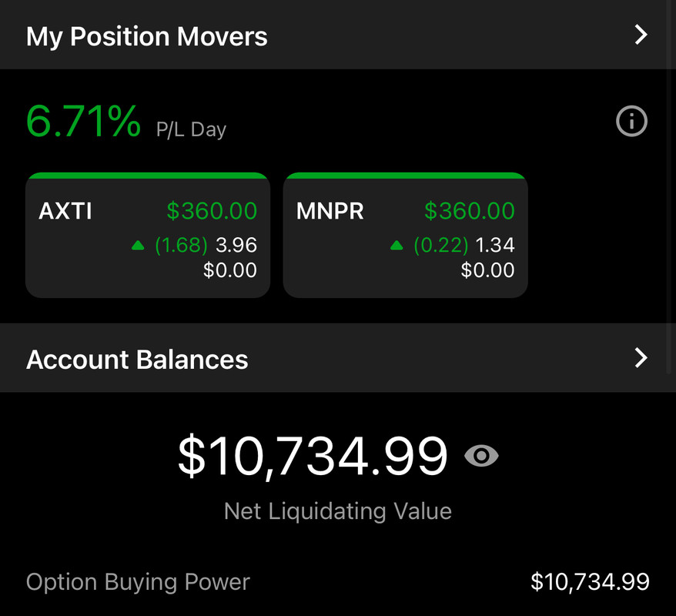Open the AXTI position card
The height and width of the screenshot is (616, 676).
(x=148, y=236)
